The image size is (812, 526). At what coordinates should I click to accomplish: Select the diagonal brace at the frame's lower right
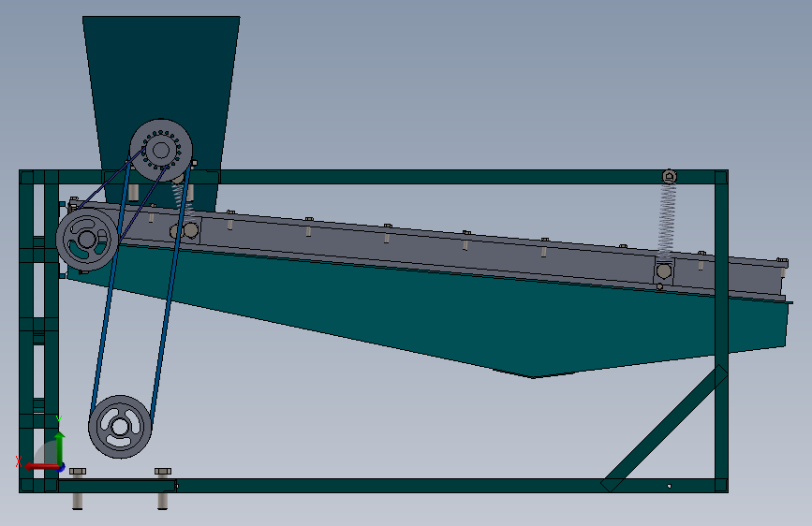(x=664, y=429)
